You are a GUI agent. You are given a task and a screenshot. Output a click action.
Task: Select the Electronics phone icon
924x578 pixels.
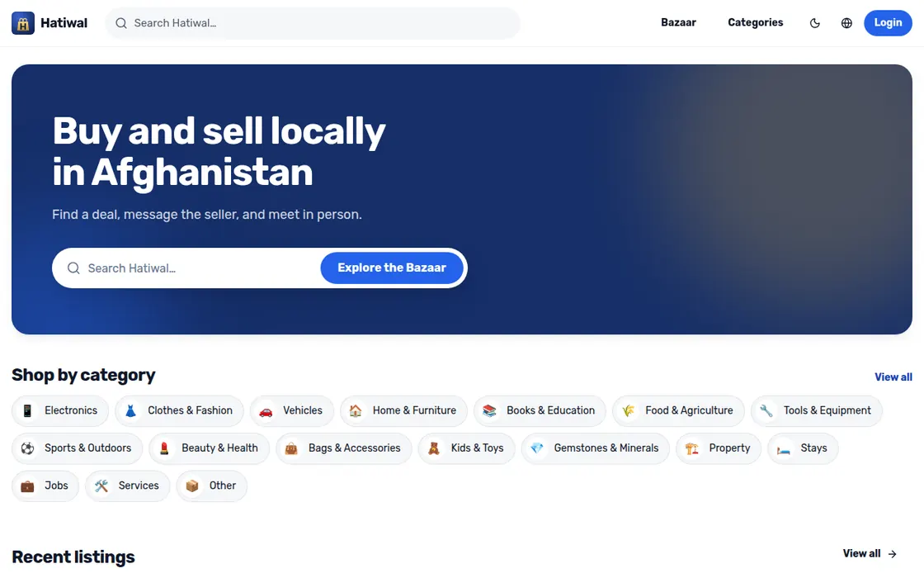[28, 410]
